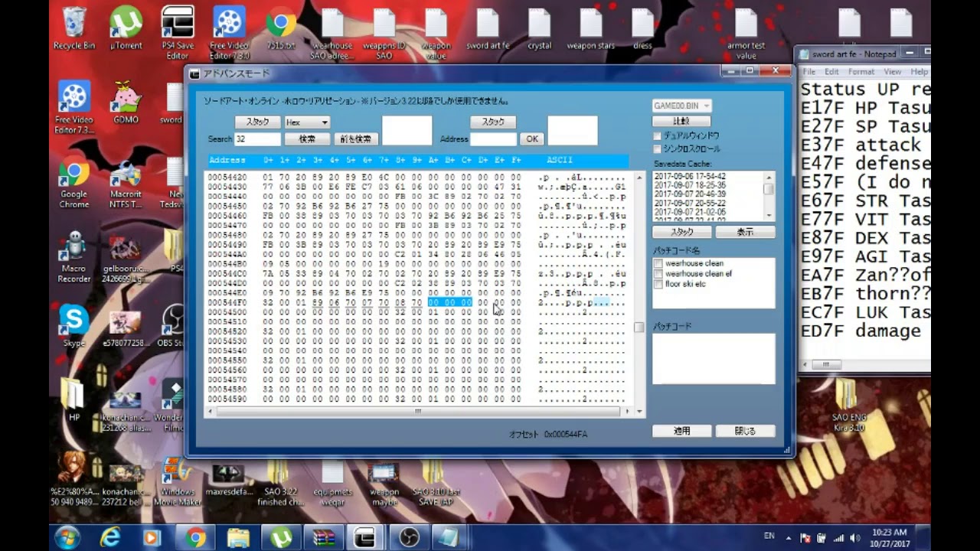The width and height of the screenshot is (980, 551).
Task: Open the HP folder on desktop
Action: click(74, 398)
